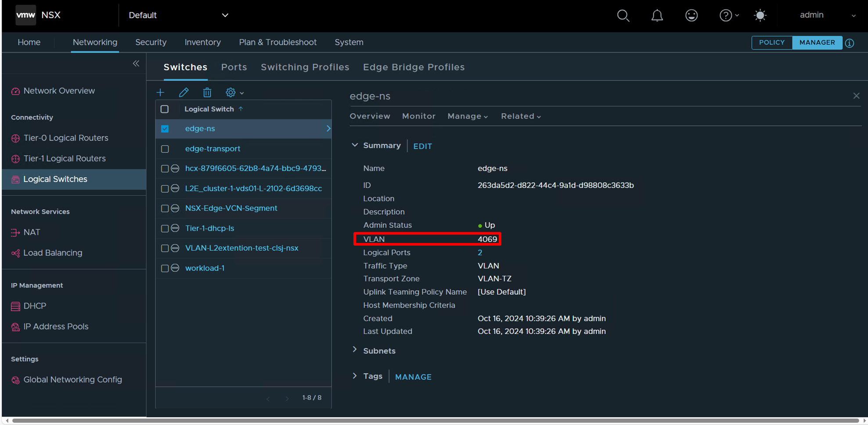Open the Logical Ports count link

click(x=480, y=253)
